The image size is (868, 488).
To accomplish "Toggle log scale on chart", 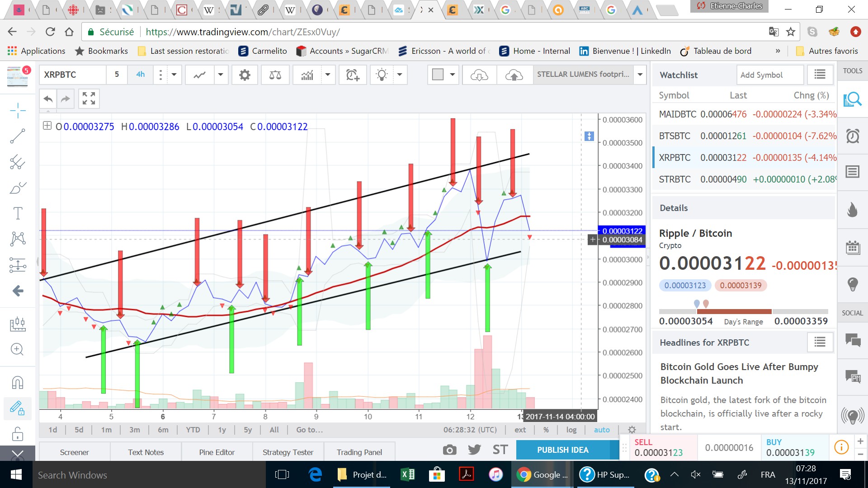I will (571, 430).
